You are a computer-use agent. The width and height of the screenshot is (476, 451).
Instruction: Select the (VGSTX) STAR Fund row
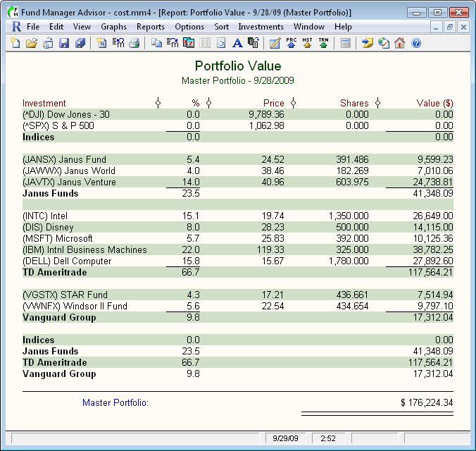tap(238, 295)
